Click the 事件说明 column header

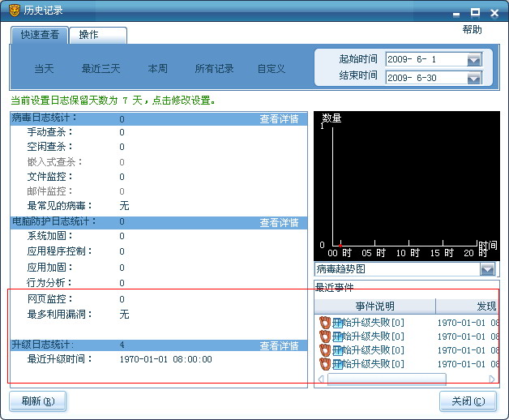coord(375,306)
